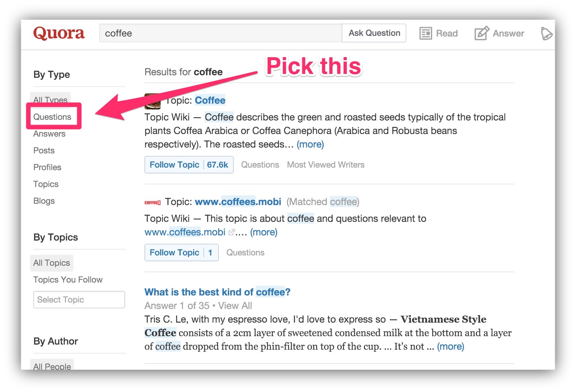Filter results by Questions type
Viewport: 576px width, 392px height.
tap(52, 117)
